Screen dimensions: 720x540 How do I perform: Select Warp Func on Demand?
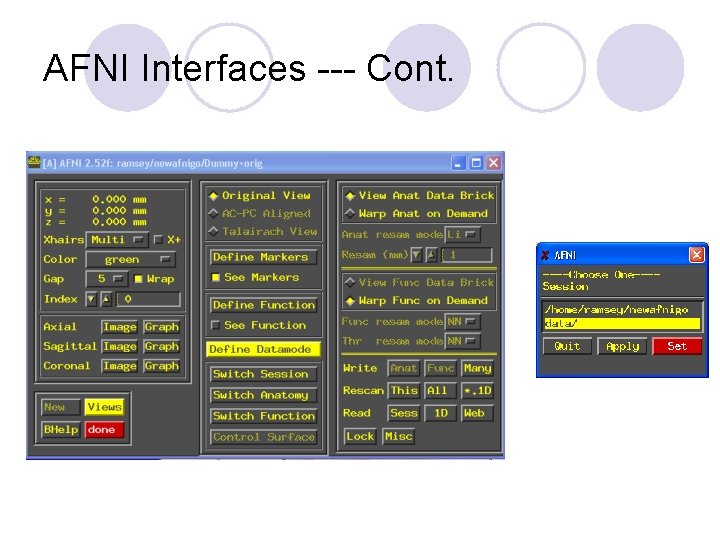coord(417,301)
